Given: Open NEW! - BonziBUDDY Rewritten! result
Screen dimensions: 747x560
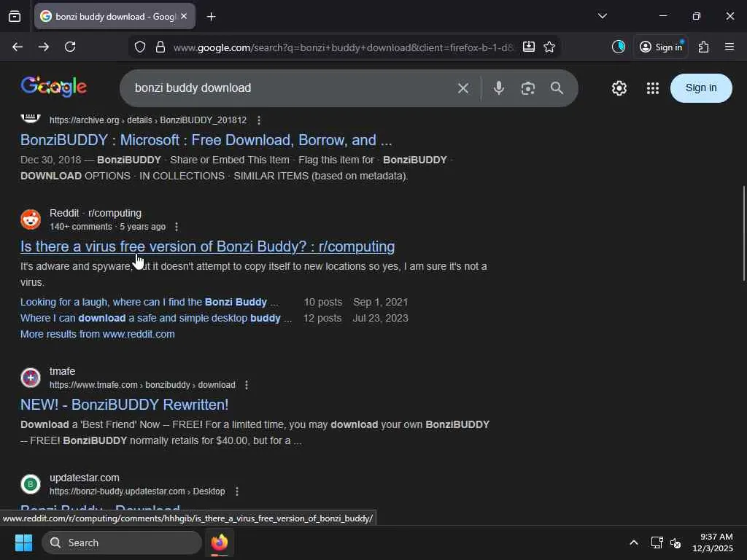Looking at the screenshot, I should (124, 404).
